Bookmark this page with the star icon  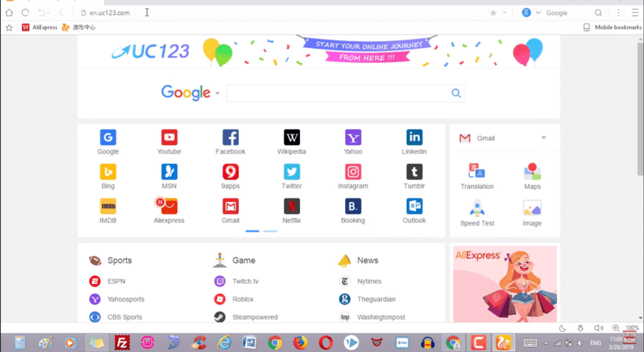click(x=493, y=13)
